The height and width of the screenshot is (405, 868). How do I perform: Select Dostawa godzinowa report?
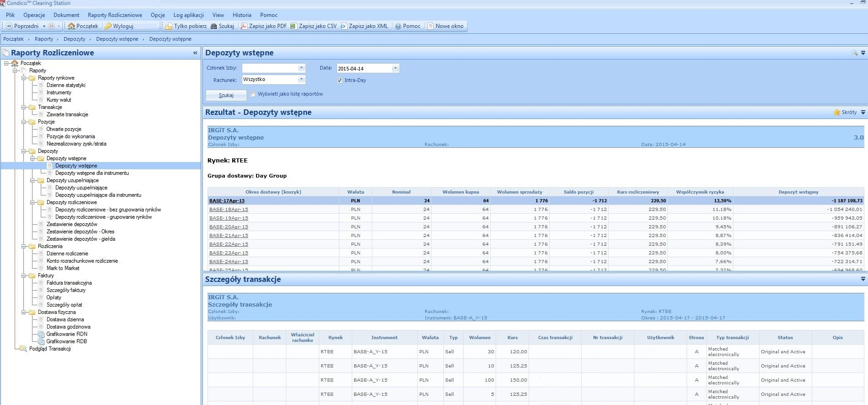(68, 327)
